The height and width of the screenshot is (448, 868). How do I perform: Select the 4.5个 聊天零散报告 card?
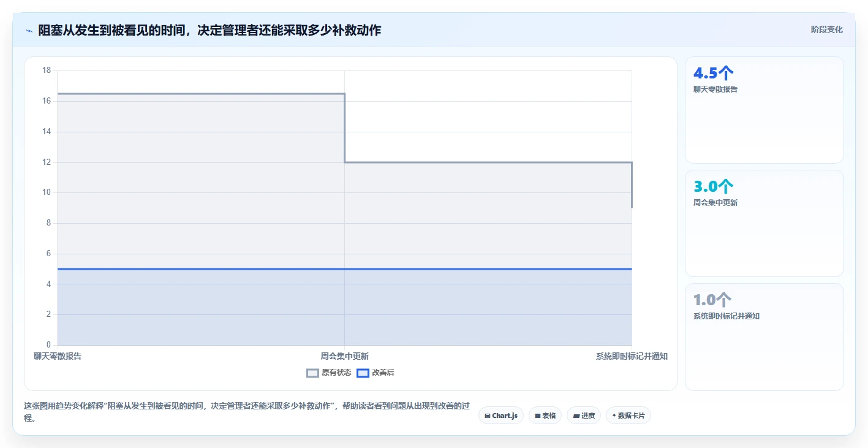(764, 110)
